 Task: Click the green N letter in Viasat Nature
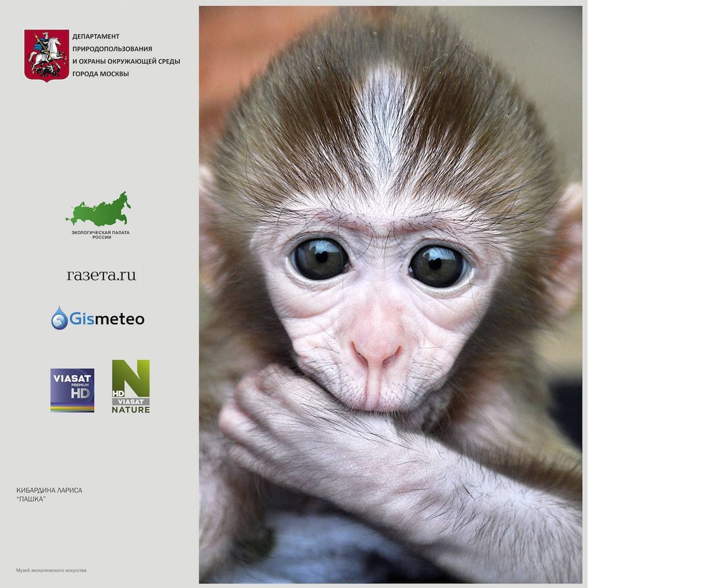(131, 377)
